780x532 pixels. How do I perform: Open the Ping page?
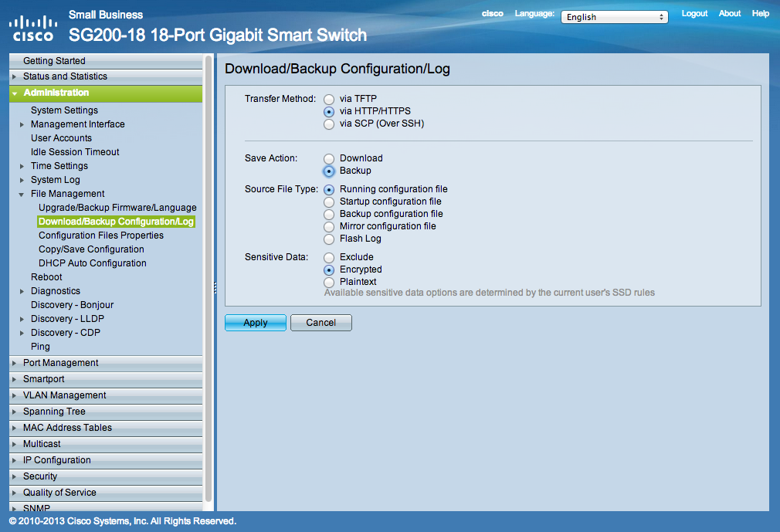[x=40, y=347]
